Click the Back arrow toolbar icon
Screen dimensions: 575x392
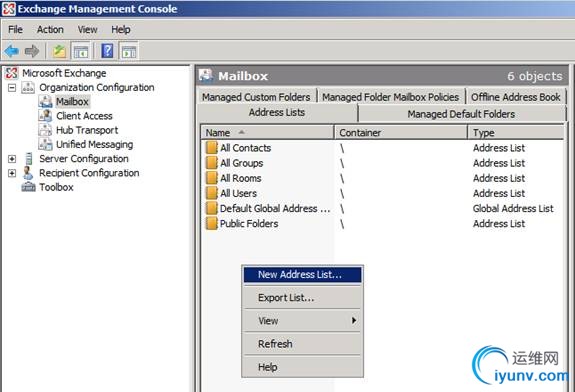click(x=11, y=51)
